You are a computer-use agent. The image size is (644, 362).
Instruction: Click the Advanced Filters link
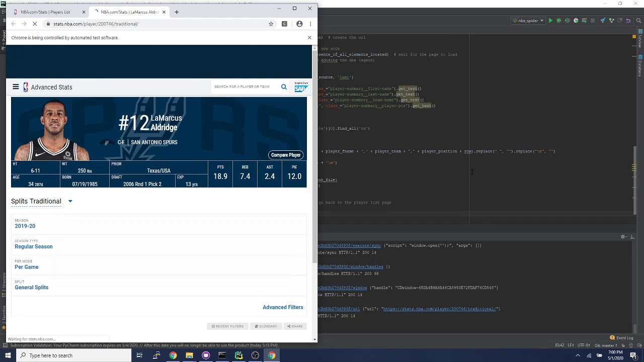point(283,307)
